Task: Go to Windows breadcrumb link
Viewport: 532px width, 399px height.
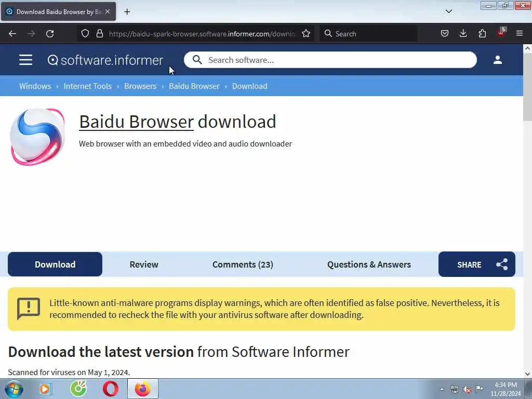Action: [x=35, y=86]
